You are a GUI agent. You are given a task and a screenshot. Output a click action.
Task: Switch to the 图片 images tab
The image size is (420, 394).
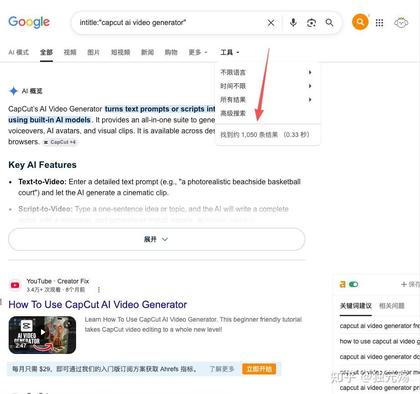click(93, 52)
